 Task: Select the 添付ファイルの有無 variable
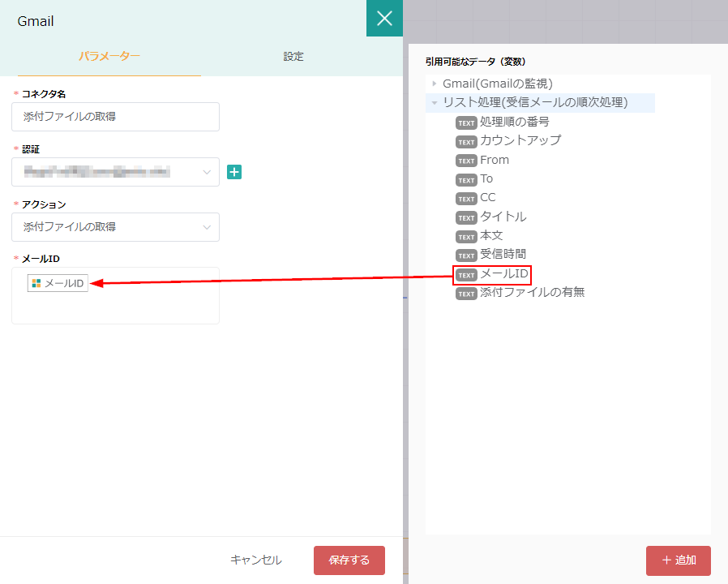(532, 292)
